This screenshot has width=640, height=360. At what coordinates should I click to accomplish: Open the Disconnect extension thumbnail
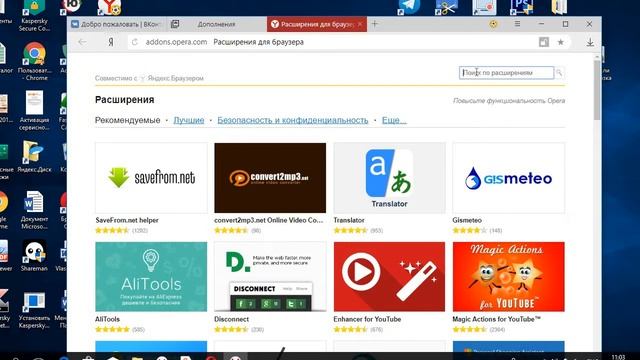[x=270, y=277]
